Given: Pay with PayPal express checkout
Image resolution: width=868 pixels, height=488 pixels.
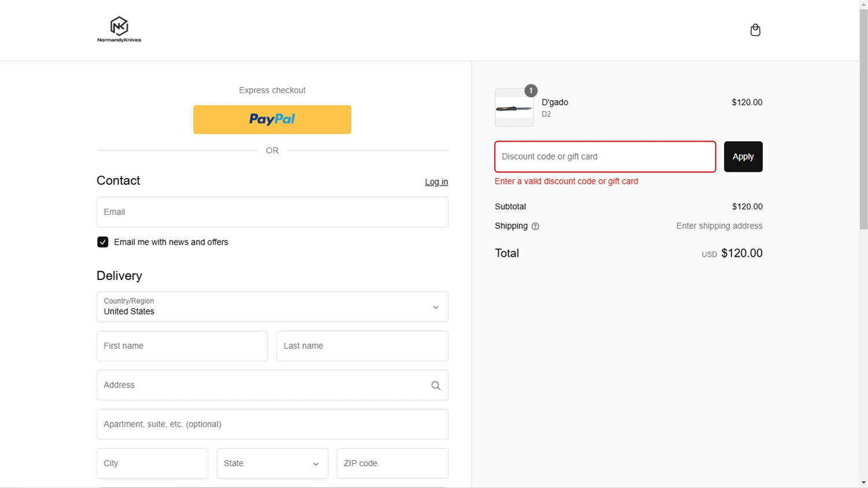Looking at the screenshot, I should 272,120.
